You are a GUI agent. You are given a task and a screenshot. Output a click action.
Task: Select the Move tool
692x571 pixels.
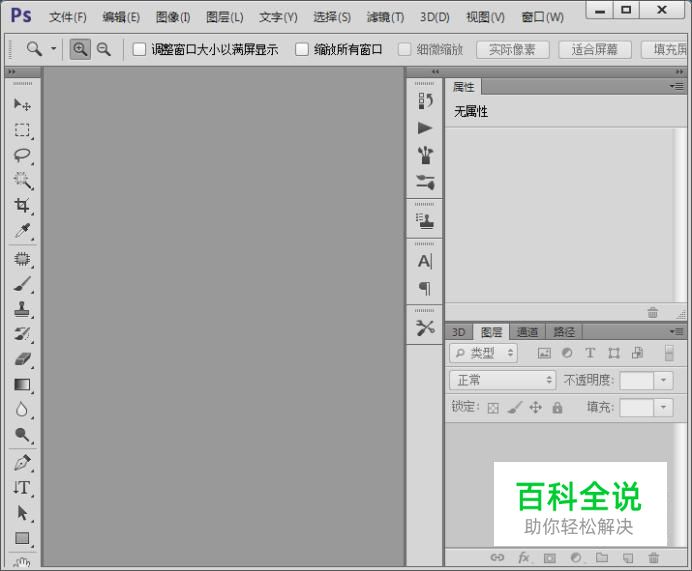tap(22, 105)
